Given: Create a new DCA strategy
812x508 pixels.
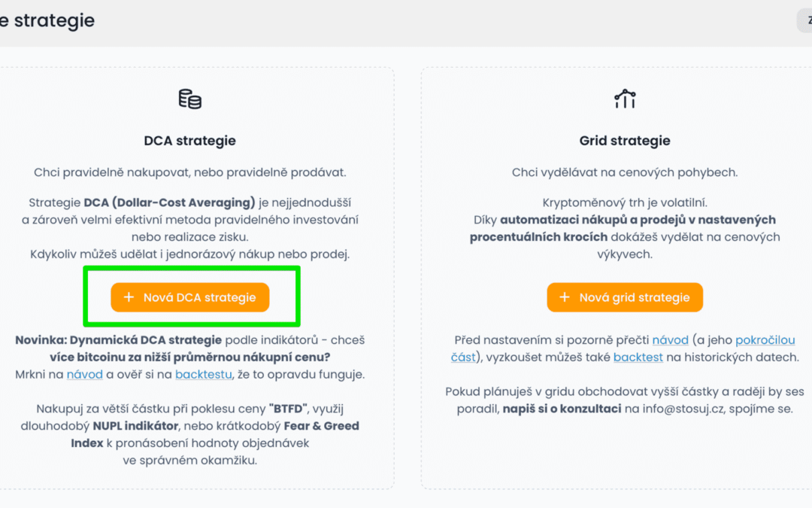Looking at the screenshot, I should click(190, 297).
